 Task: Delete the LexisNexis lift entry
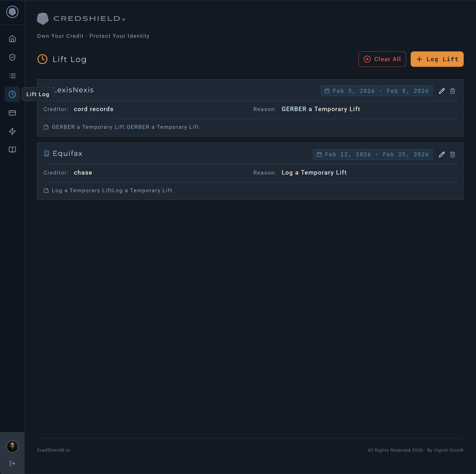click(453, 91)
